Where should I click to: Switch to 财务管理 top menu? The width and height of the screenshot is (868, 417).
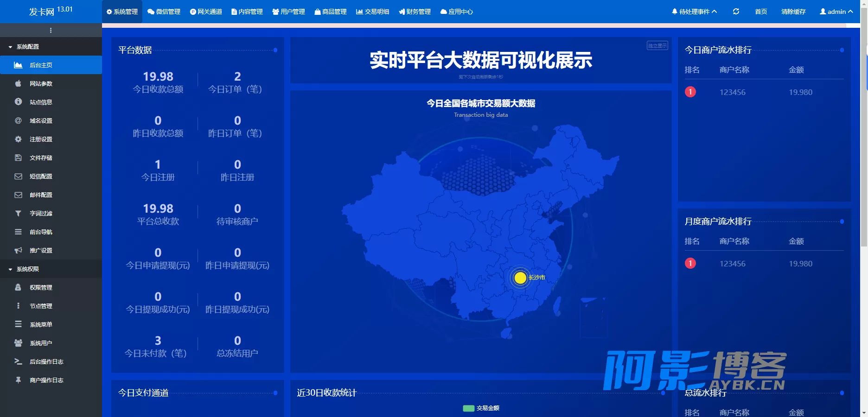pyautogui.click(x=415, y=12)
